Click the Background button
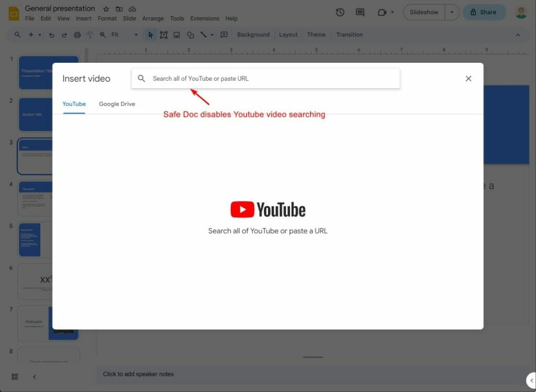The image size is (536, 392). pyautogui.click(x=253, y=35)
